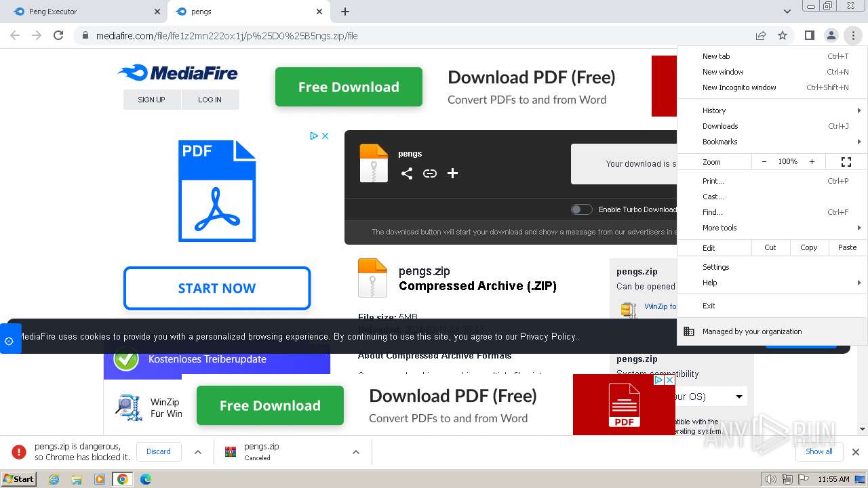868x488 pixels.
Task: Click Managed by your organization
Action: pyautogui.click(x=772, y=331)
